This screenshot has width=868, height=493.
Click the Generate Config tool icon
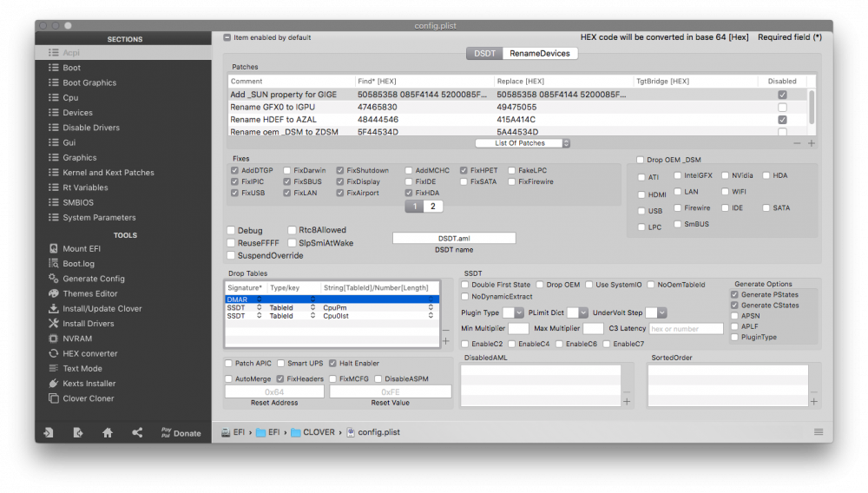[53, 279]
